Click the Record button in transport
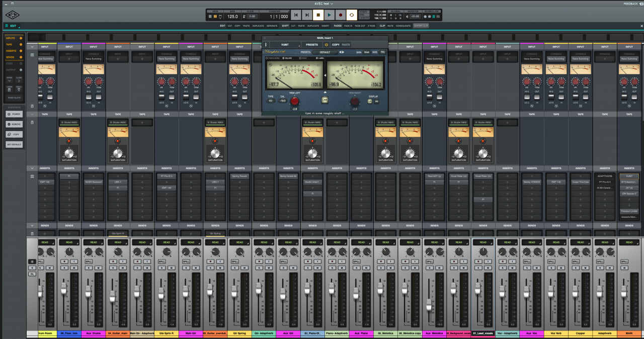This screenshot has height=339, width=644. pos(340,16)
